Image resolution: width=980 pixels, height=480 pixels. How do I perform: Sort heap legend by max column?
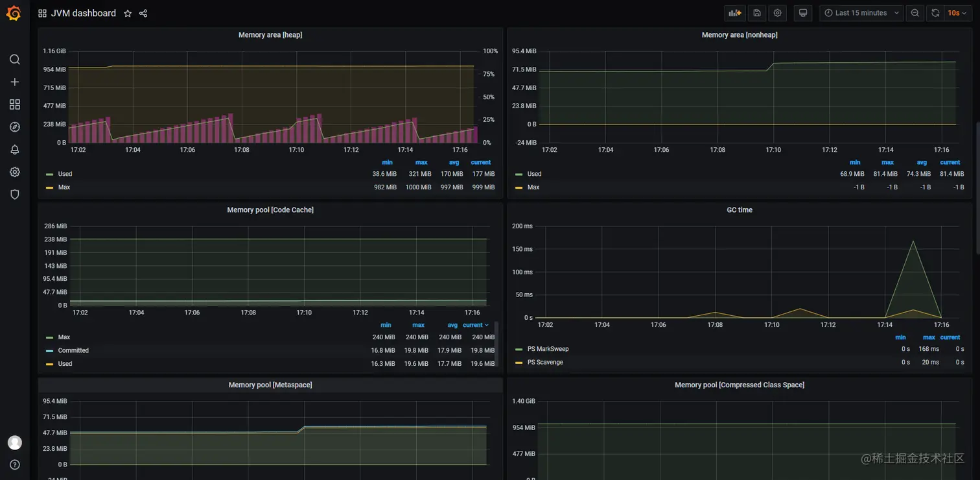tap(421, 163)
